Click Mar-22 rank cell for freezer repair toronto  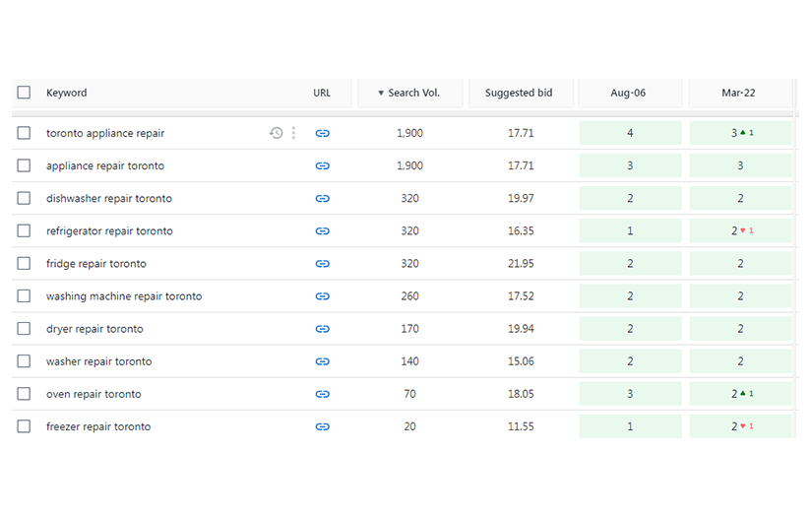click(740, 426)
